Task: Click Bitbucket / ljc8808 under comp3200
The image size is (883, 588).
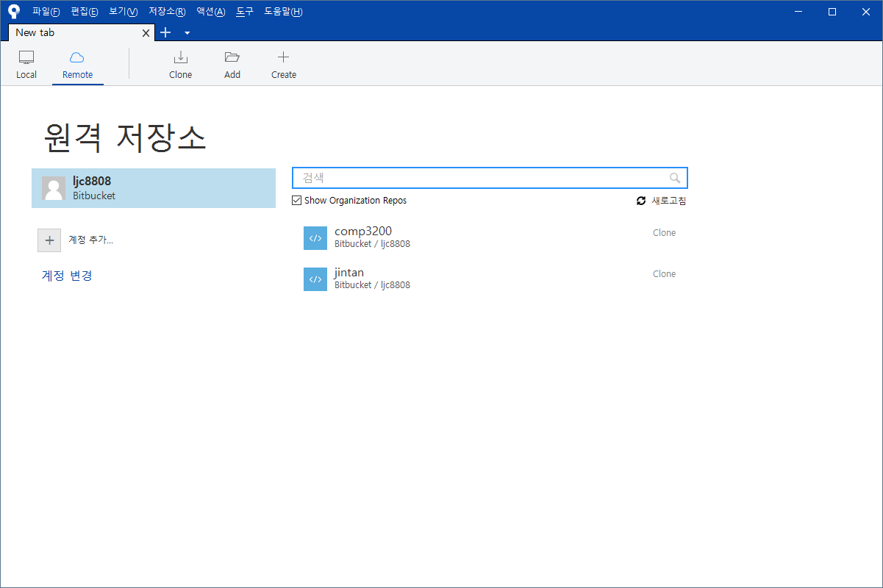Action: pos(372,244)
